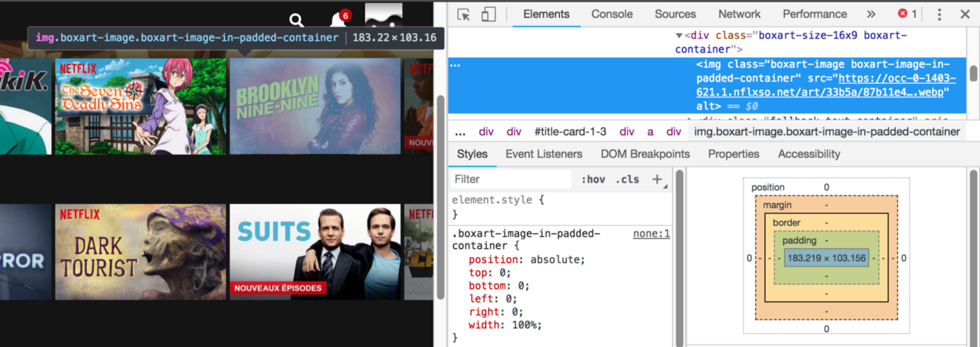Click the page vertical scrollbar beside thumbnails
The image size is (980, 347).
pyautogui.click(x=441, y=196)
